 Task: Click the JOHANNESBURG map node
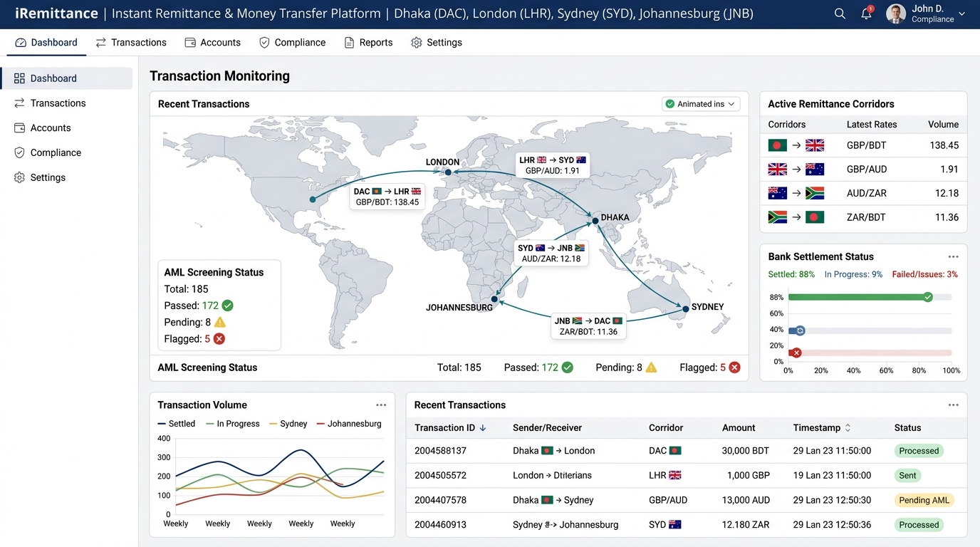coord(494,299)
